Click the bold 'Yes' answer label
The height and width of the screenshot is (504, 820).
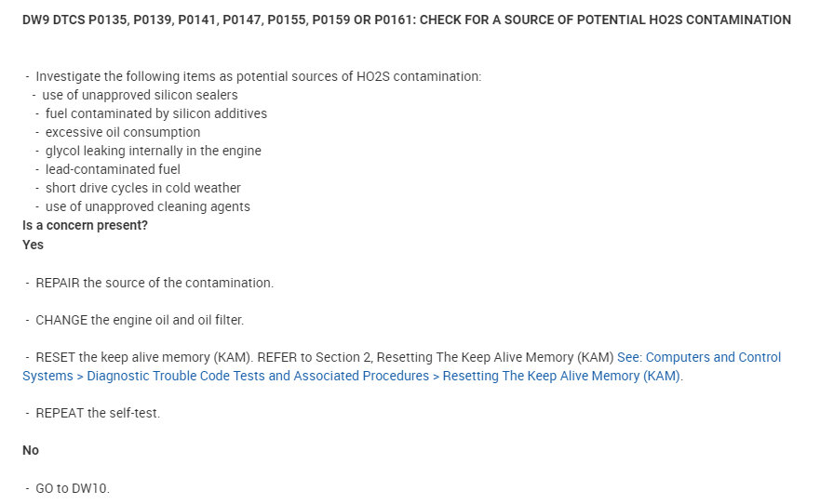(33, 245)
